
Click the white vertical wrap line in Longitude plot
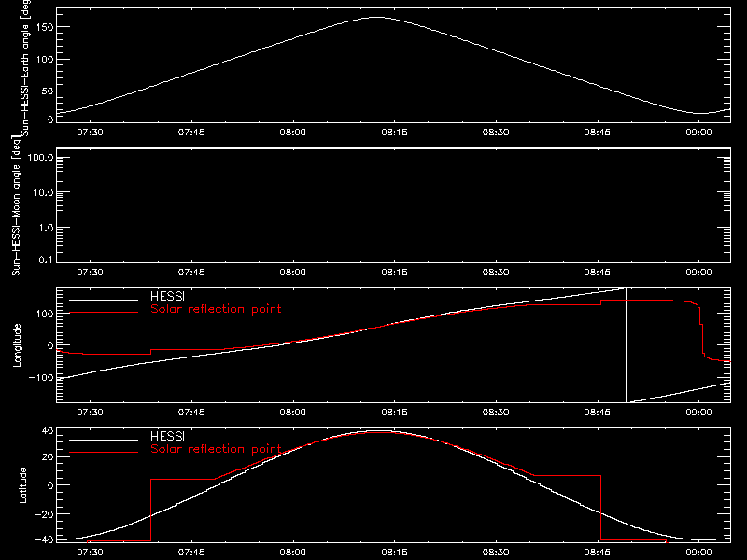[x=626, y=345]
